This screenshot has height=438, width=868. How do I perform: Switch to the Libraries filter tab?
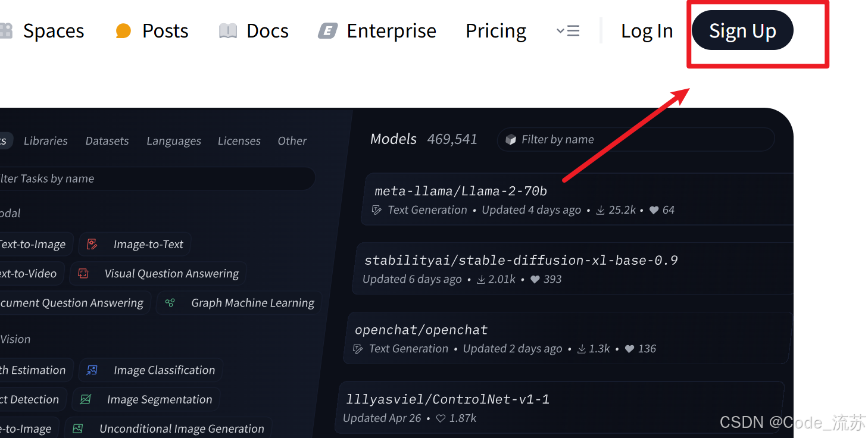[x=46, y=141]
